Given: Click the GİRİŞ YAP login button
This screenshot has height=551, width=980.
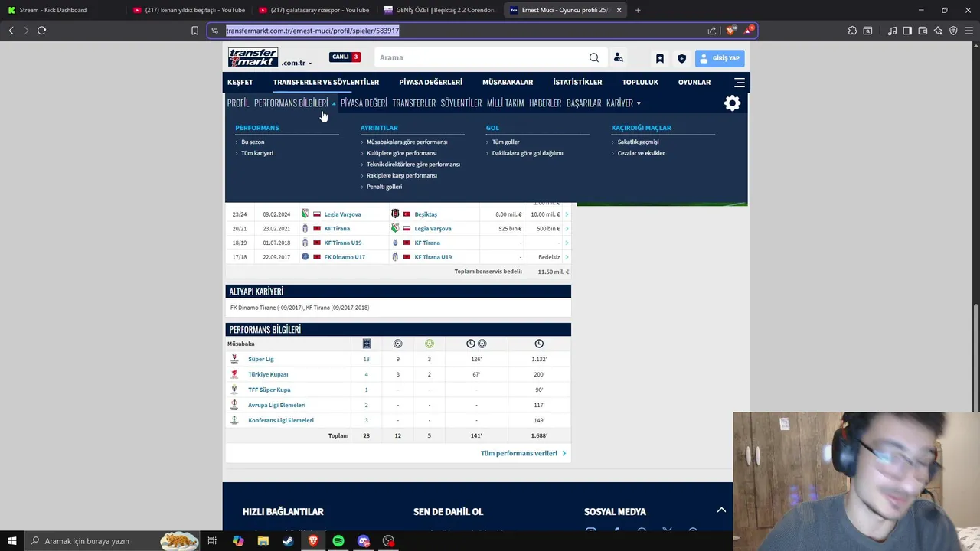Looking at the screenshot, I should point(720,58).
